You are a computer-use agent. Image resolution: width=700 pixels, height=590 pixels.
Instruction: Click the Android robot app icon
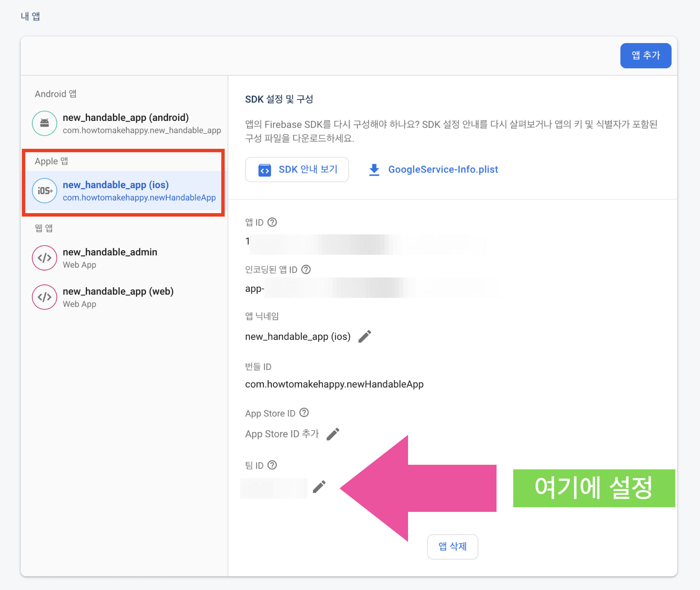click(x=45, y=123)
